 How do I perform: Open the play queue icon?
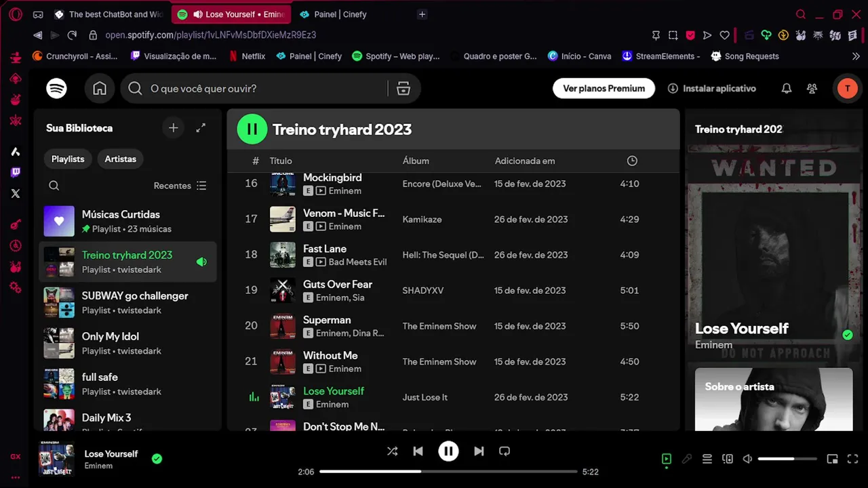click(707, 459)
